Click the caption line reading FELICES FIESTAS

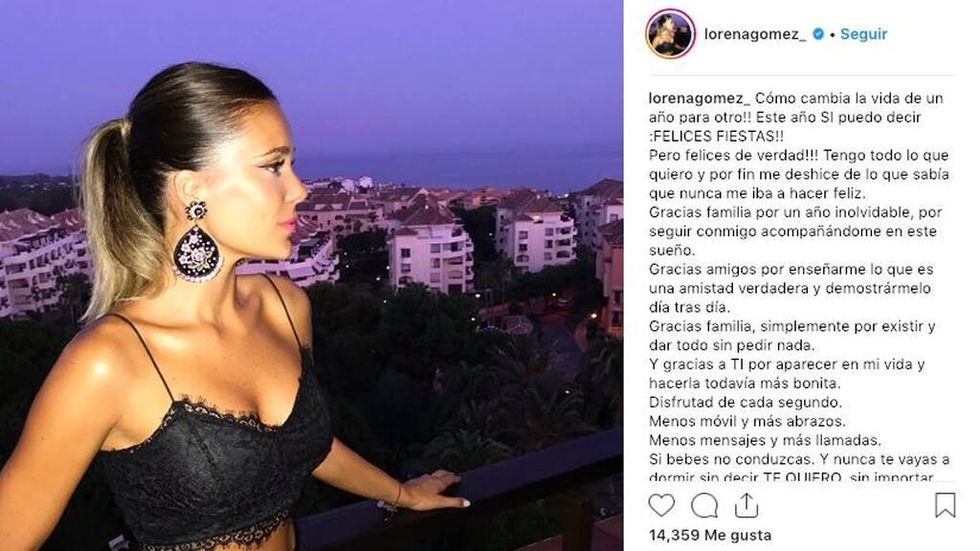tap(716, 136)
